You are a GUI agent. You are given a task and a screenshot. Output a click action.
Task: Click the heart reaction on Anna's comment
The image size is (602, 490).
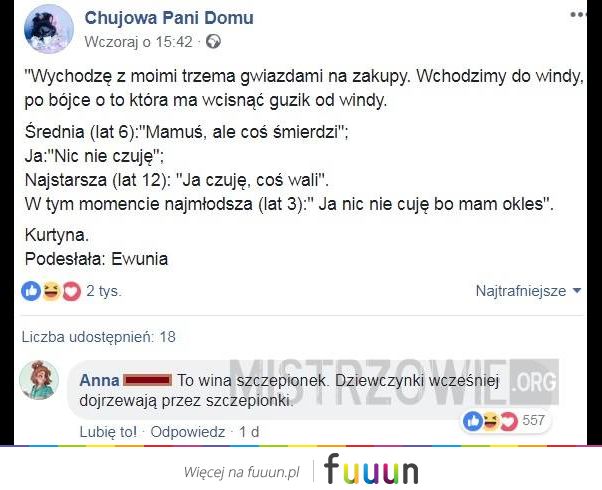point(509,421)
